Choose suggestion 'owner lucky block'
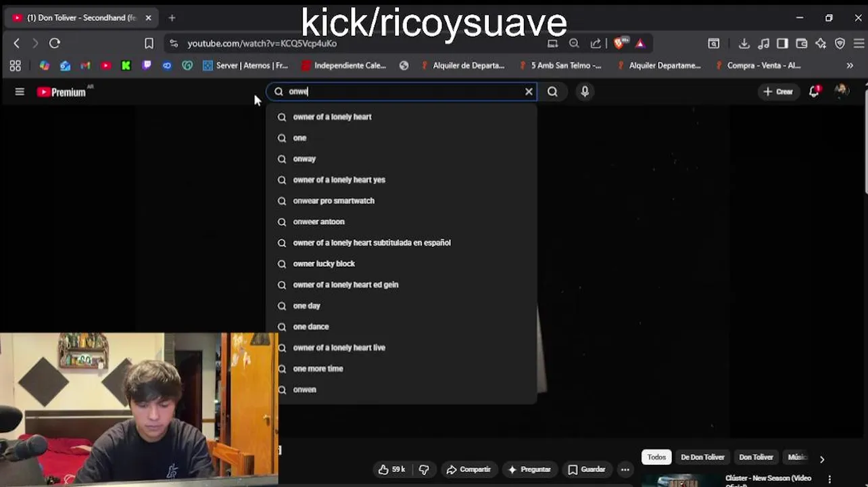868x487 pixels. coord(402,264)
